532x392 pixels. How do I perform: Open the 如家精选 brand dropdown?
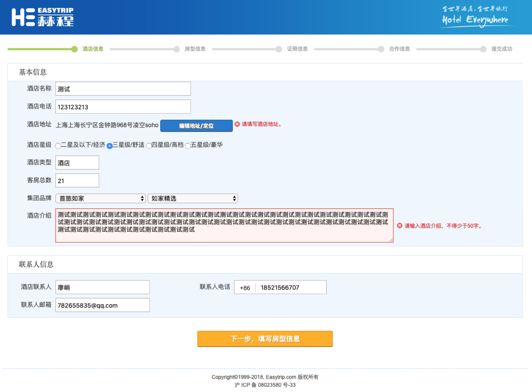click(193, 198)
